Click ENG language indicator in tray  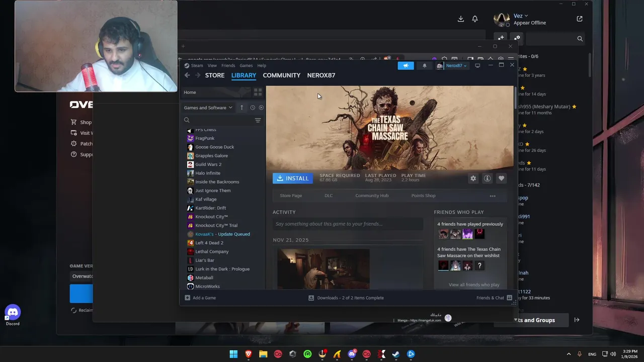coord(592,354)
